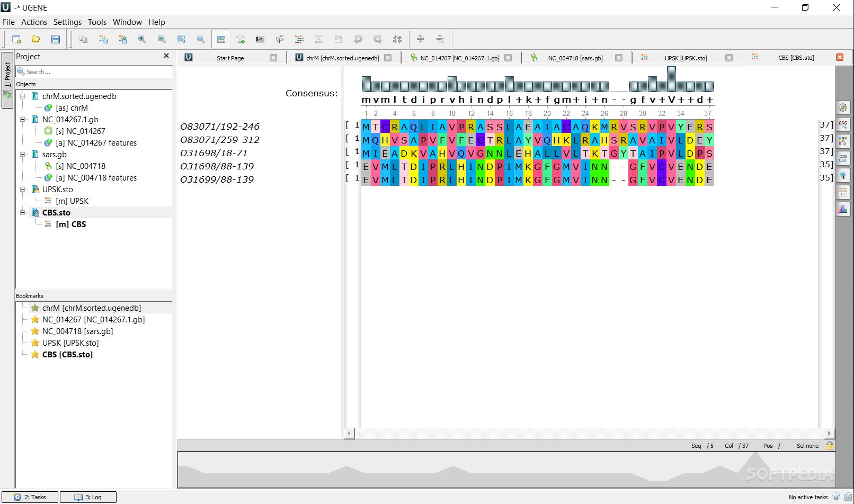Open the Tools menu

point(97,22)
